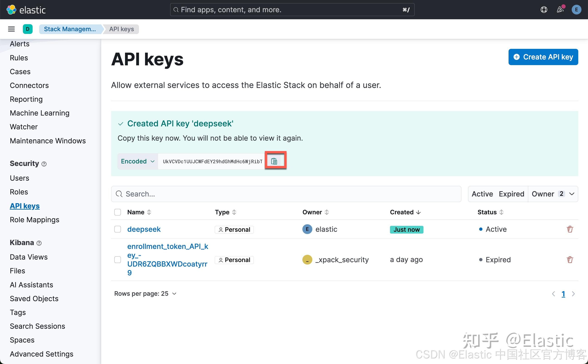Image resolution: width=588 pixels, height=364 pixels.
Task: Click inside the API keys search field
Action: pos(241,194)
